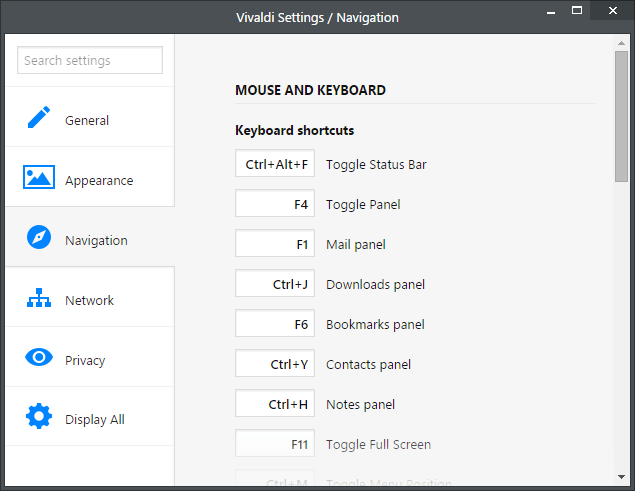Screen dimensions: 635x491
Task: Click the General pencil icon
Action: pos(39,117)
